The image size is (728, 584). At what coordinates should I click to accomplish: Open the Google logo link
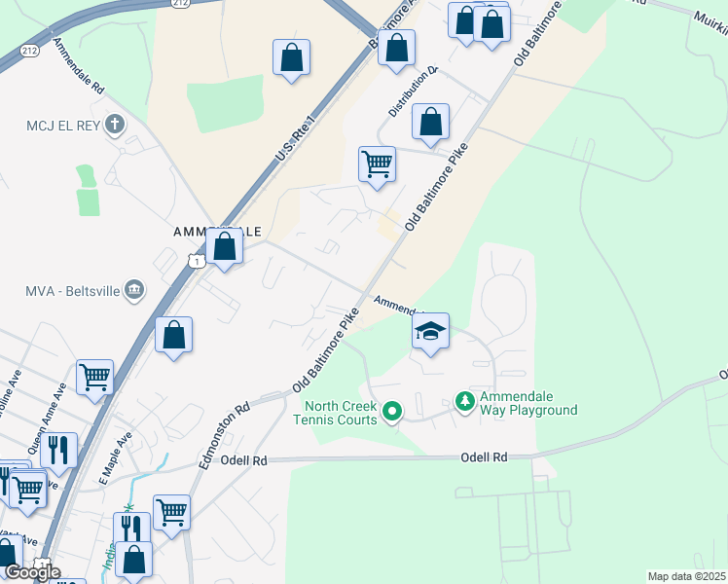pyautogui.click(x=32, y=573)
